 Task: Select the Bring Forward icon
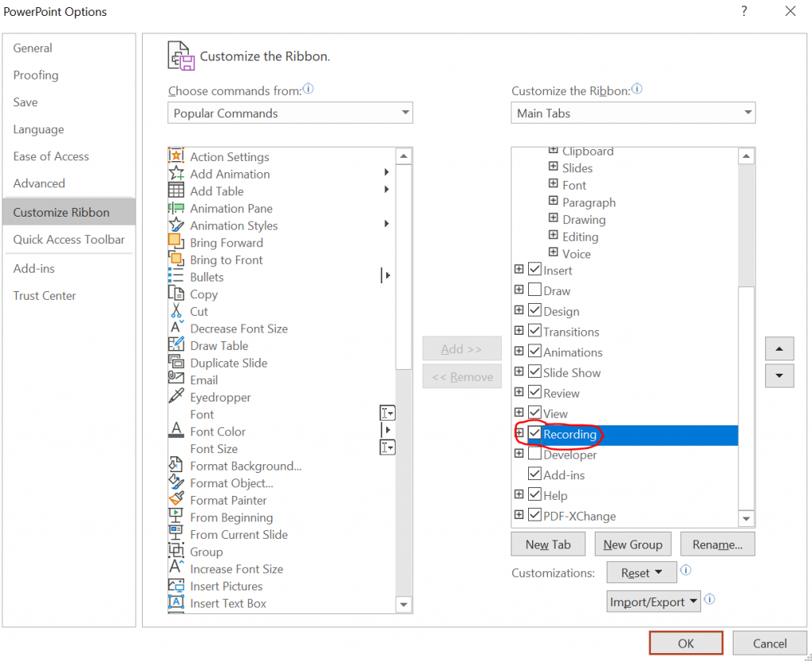(x=176, y=242)
